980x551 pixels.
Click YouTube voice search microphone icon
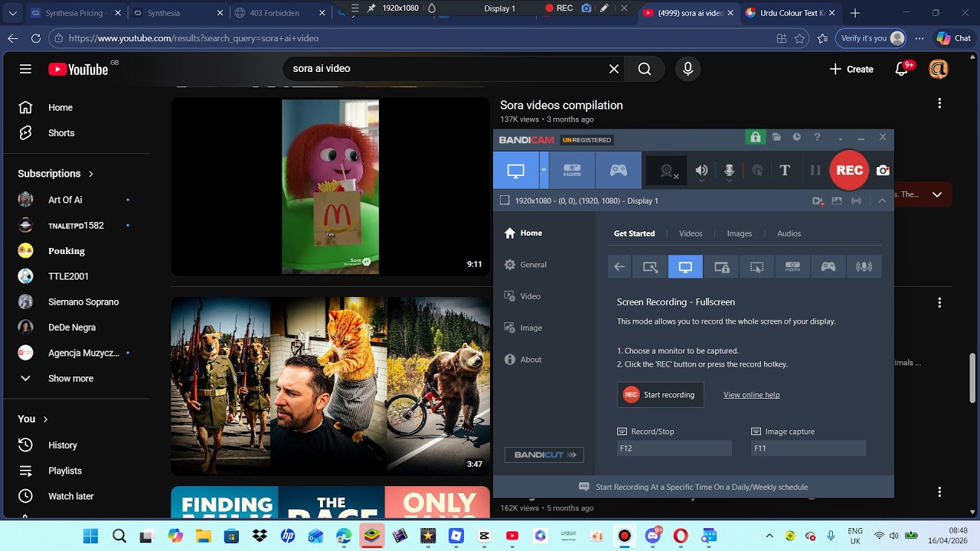click(688, 69)
